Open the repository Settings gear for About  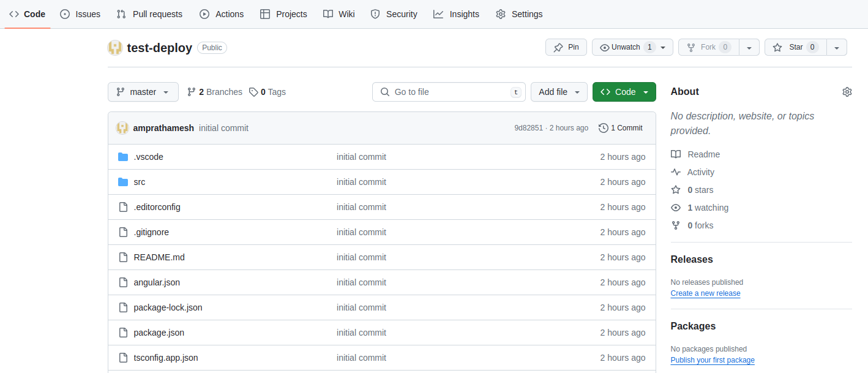tap(847, 91)
